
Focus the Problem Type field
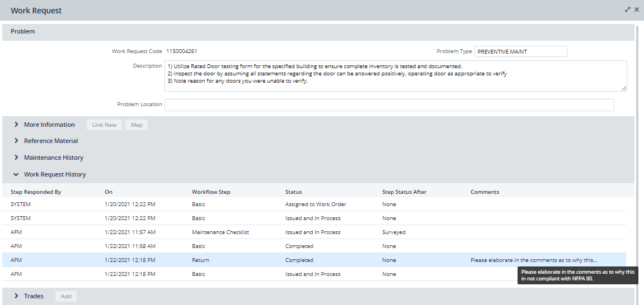pos(521,51)
